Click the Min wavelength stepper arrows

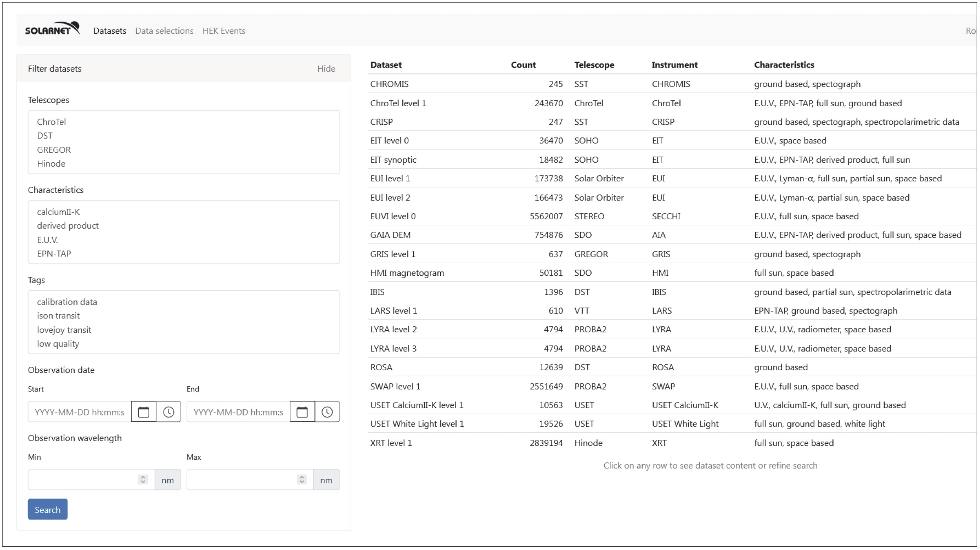143,480
